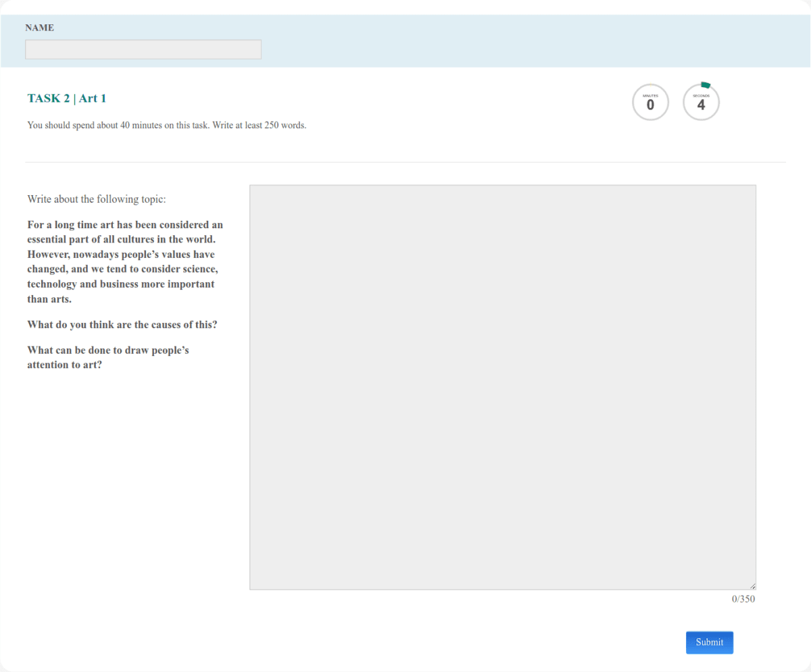This screenshot has width=811, height=672.
Task: Click the bottom edge of the essay box
Action: (503, 588)
